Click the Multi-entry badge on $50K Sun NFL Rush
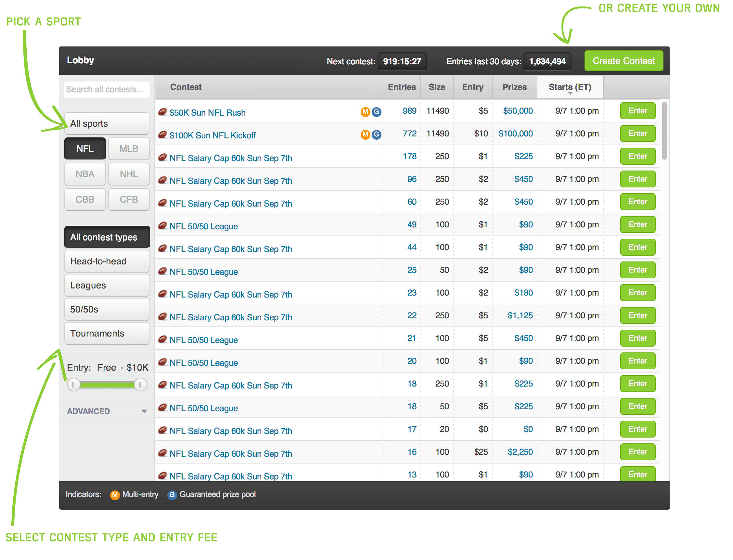 (365, 112)
